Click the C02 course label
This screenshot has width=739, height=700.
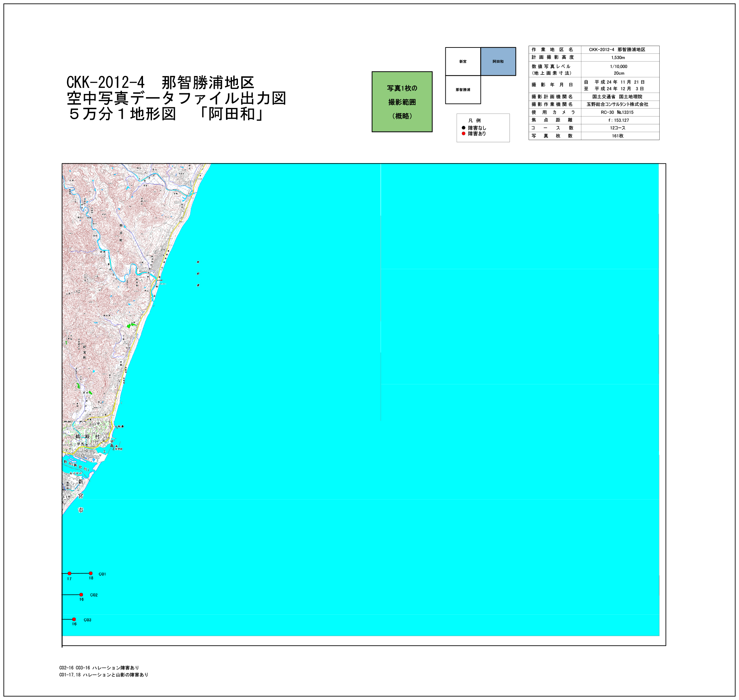click(94, 595)
